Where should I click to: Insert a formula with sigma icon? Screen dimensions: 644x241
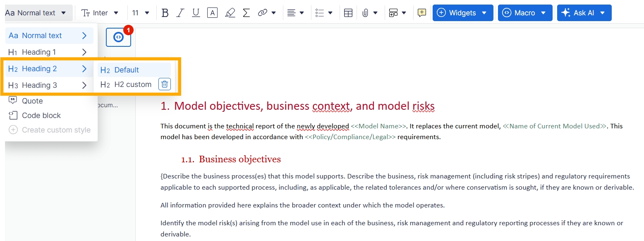pyautogui.click(x=246, y=13)
